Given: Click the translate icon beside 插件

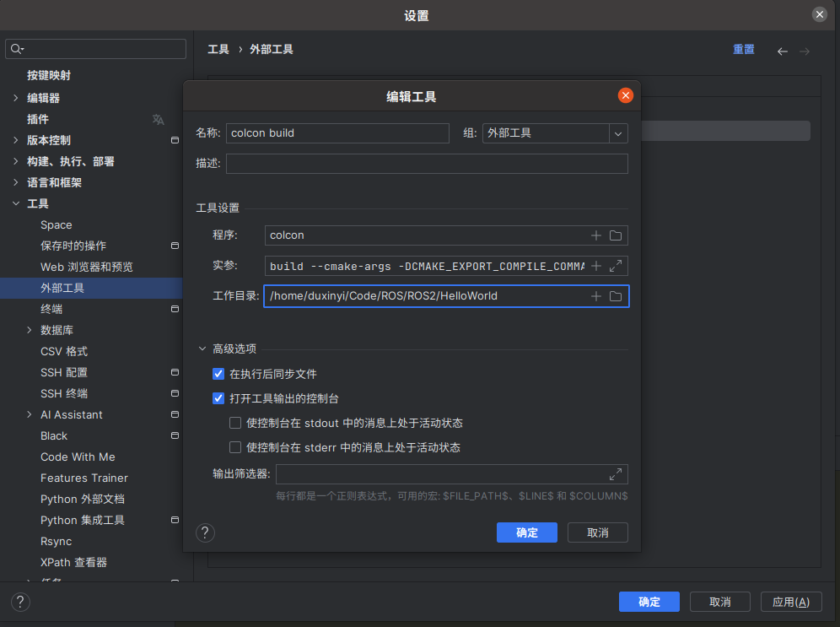Looking at the screenshot, I should click(x=158, y=120).
